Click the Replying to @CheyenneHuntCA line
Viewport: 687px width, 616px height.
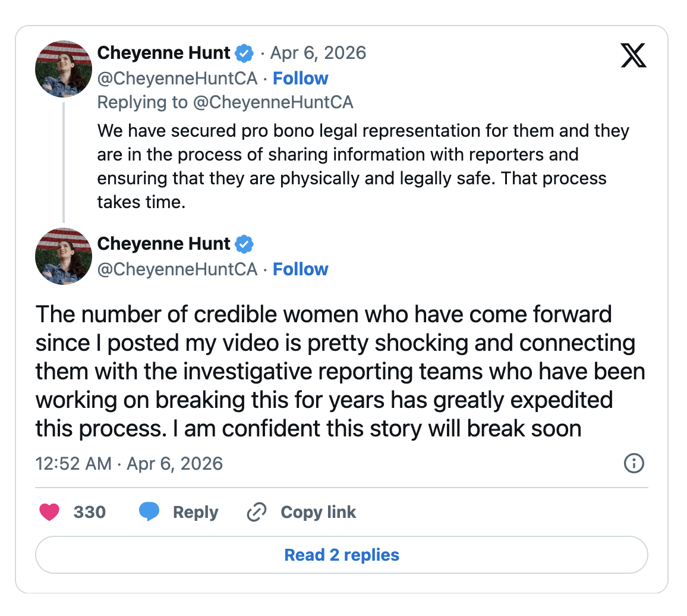coord(225,102)
